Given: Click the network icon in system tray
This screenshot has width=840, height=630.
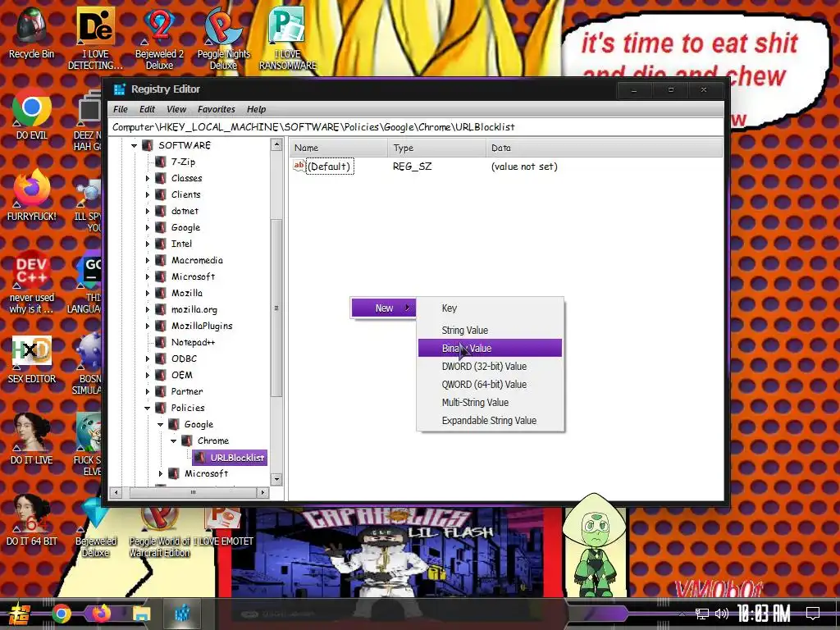Looking at the screenshot, I should [x=701, y=614].
